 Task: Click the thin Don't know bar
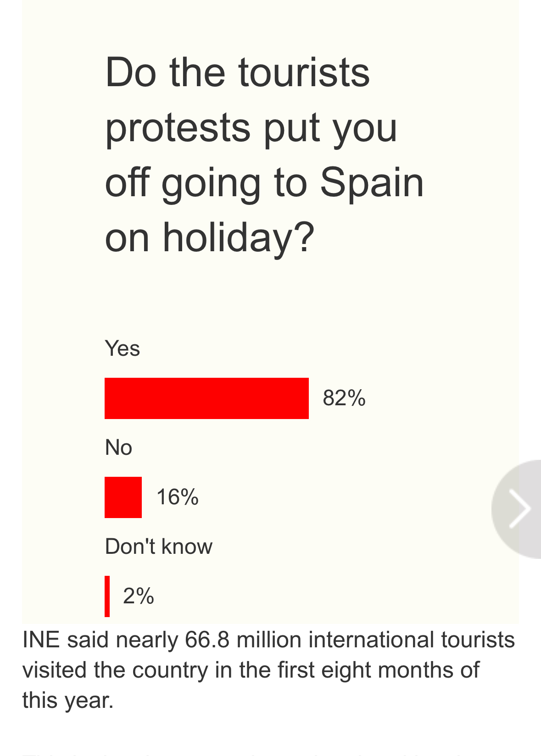coord(107,596)
